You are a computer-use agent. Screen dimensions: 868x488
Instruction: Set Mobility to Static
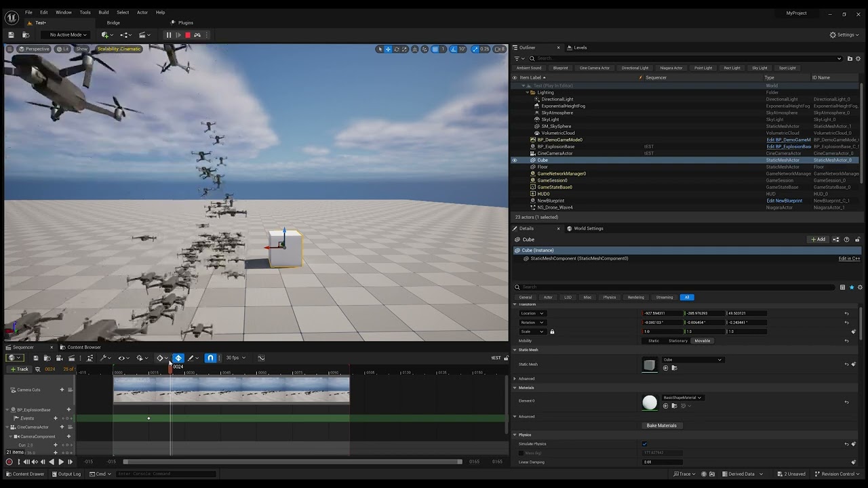point(653,341)
